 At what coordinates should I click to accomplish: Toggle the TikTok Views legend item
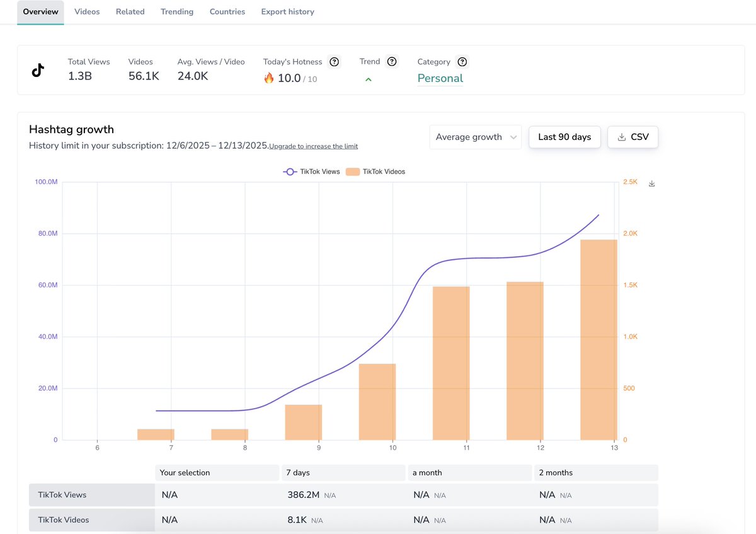coord(311,171)
